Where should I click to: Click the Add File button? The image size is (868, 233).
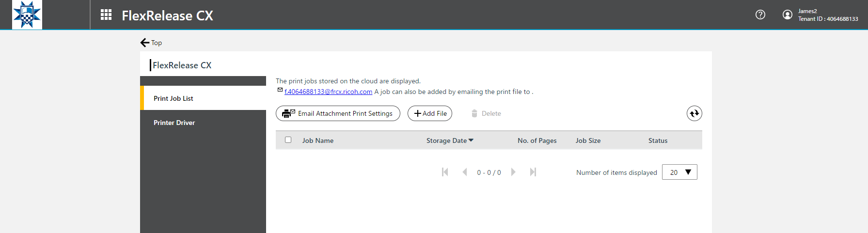click(x=430, y=113)
